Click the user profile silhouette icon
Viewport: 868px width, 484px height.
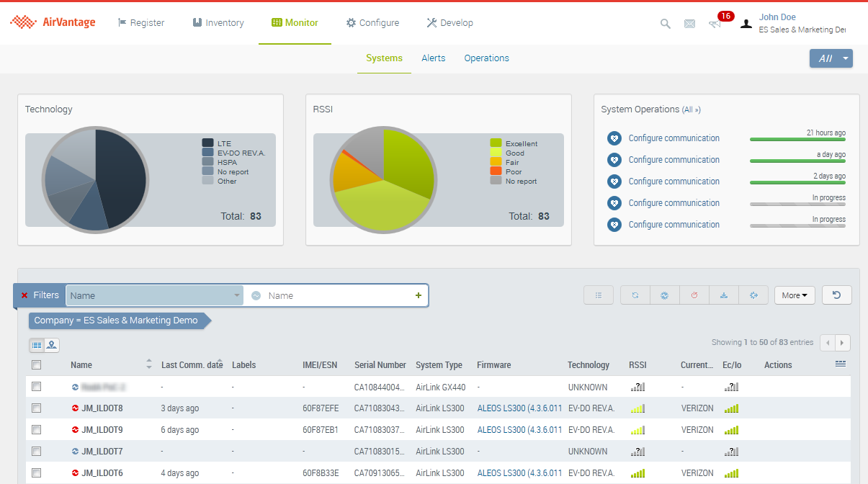pyautogui.click(x=746, y=23)
